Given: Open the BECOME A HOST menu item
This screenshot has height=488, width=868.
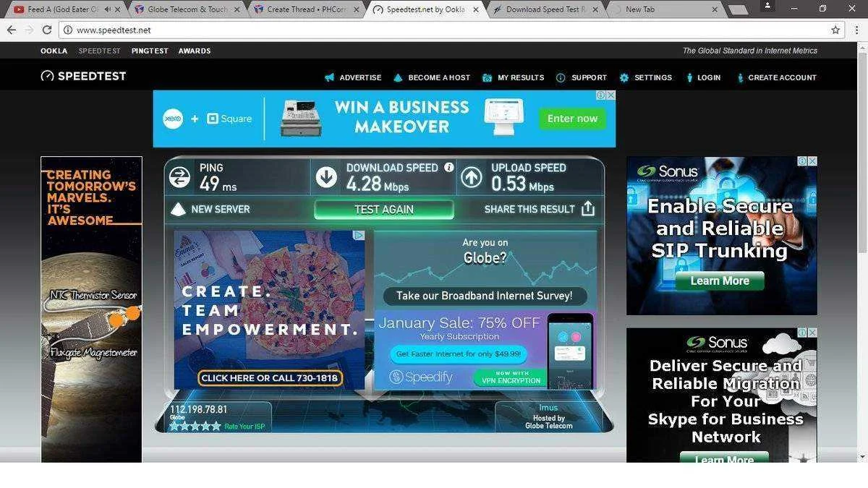Looking at the screenshot, I should [x=439, y=77].
